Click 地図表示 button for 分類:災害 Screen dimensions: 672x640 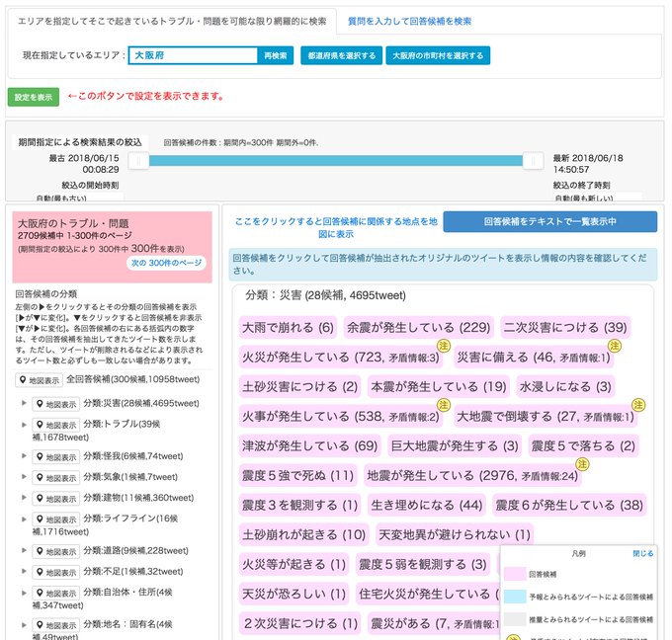55,404
